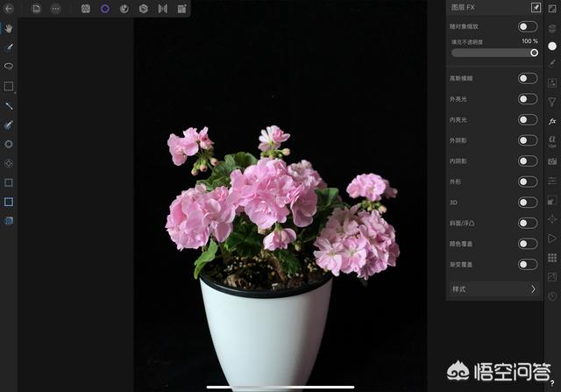
Task: Tap the 颜色叠加 effect label
Action: pos(460,244)
